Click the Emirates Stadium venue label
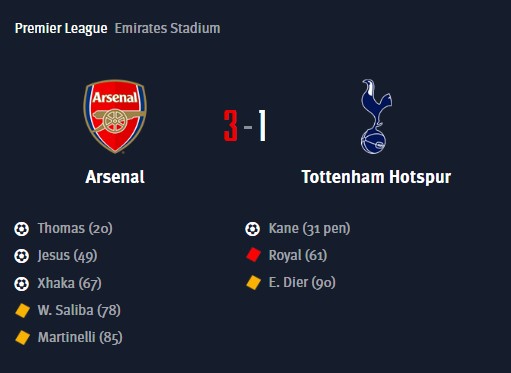The image size is (511, 373). [x=167, y=28]
